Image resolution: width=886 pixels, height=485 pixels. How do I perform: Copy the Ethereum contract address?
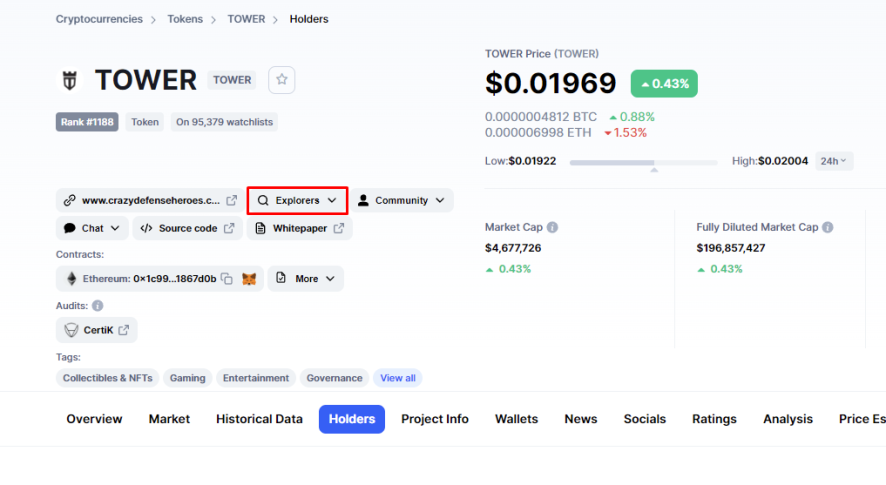coord(227,279)
